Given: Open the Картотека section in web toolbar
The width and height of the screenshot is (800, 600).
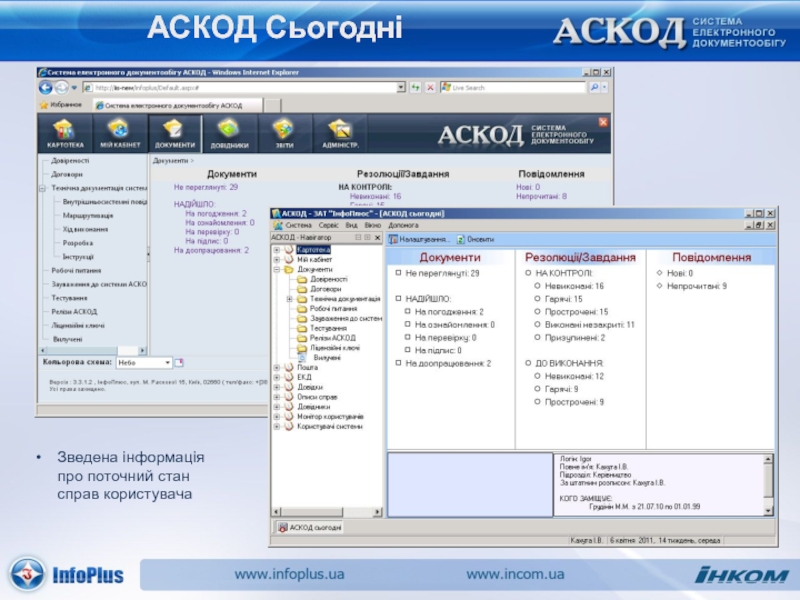Looking at the screenshot, I should [65, 133].
